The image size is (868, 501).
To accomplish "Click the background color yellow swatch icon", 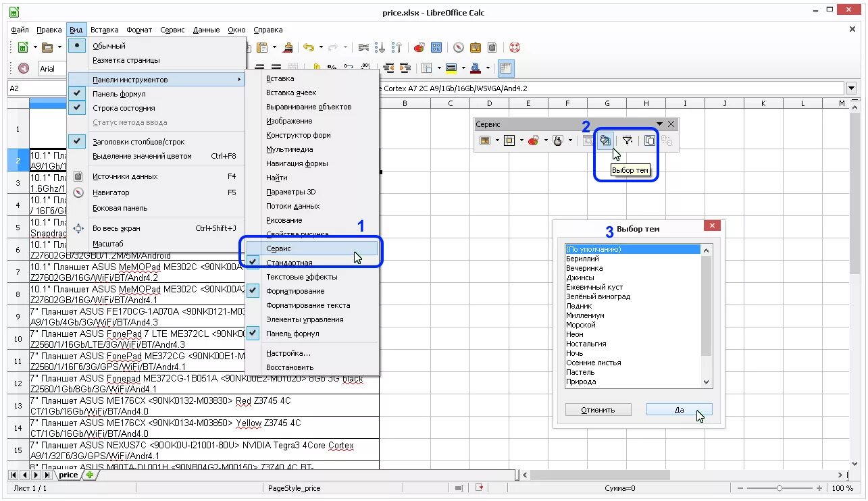I will (451, 68).
